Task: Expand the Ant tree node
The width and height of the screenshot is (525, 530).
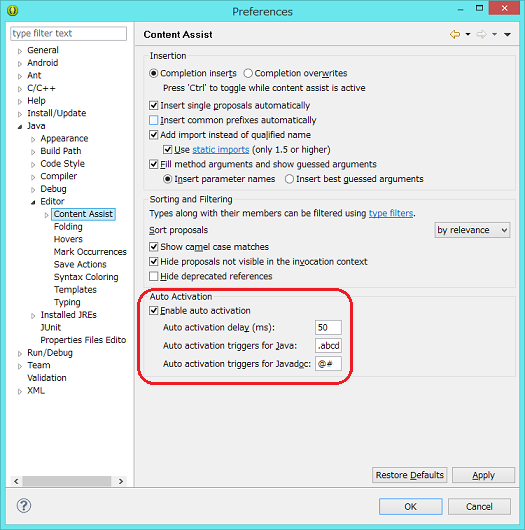Action: tap(20, 76)
